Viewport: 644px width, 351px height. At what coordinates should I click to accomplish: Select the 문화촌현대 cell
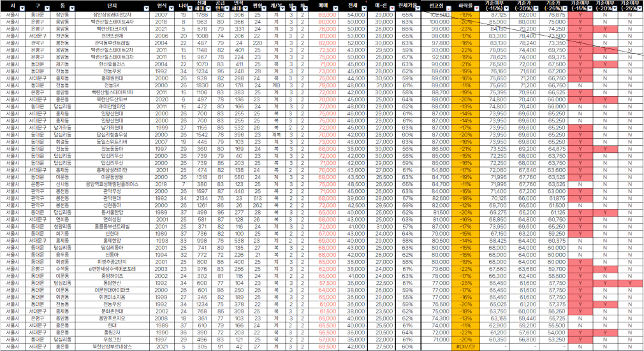click(x=112, y=312)
